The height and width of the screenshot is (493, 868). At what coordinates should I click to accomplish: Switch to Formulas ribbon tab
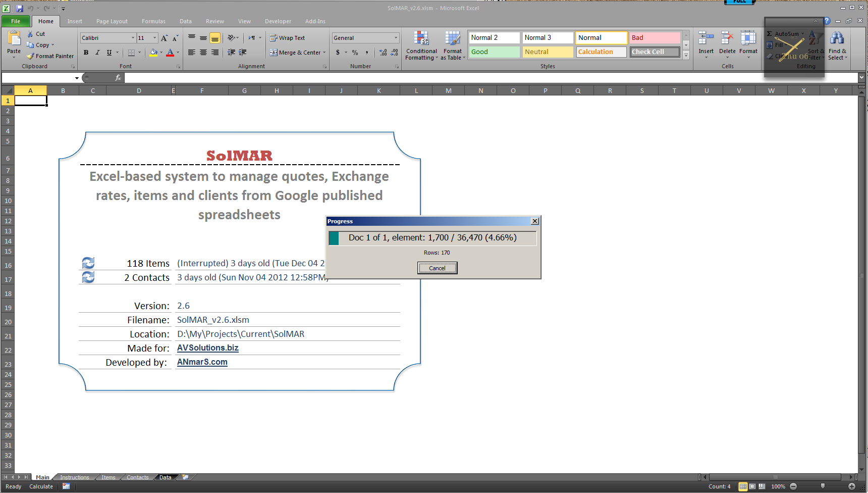point(153,21)
